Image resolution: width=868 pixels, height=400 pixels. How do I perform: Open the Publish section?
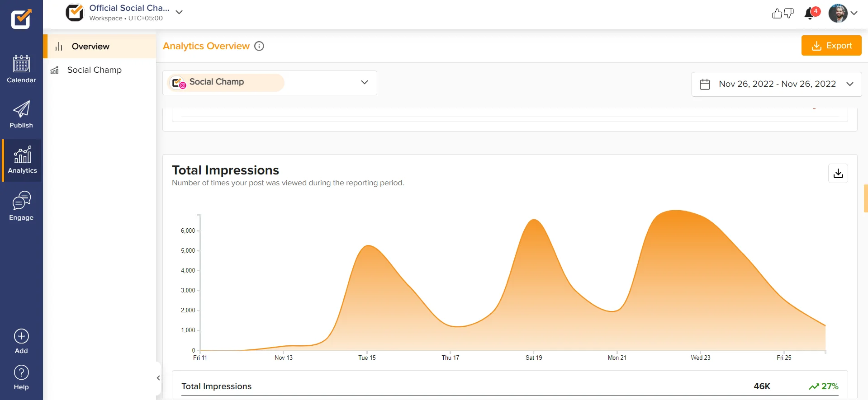(x=21, y=115)
